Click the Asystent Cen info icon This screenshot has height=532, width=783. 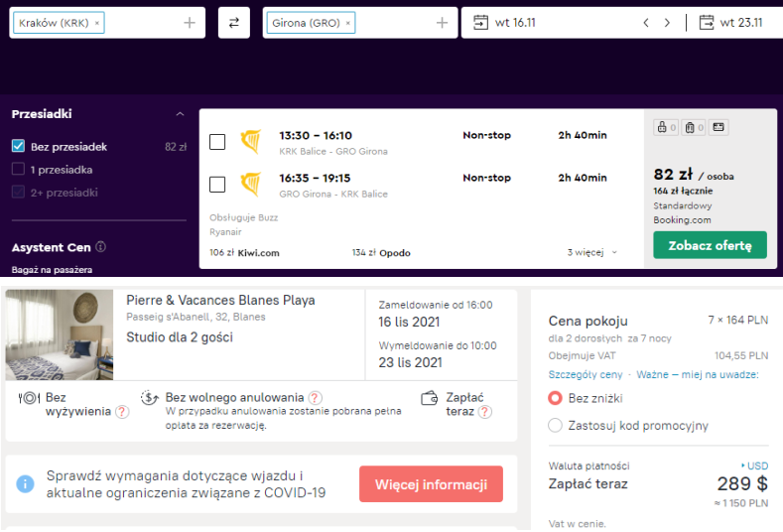click(x=101, y=247)
